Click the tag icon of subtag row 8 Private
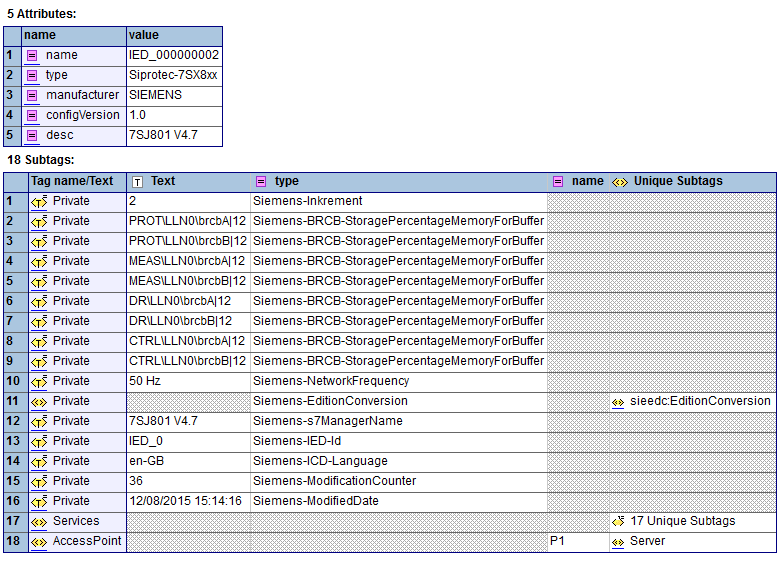Screen dimensions: 784x561 click(x=39, y=342)
